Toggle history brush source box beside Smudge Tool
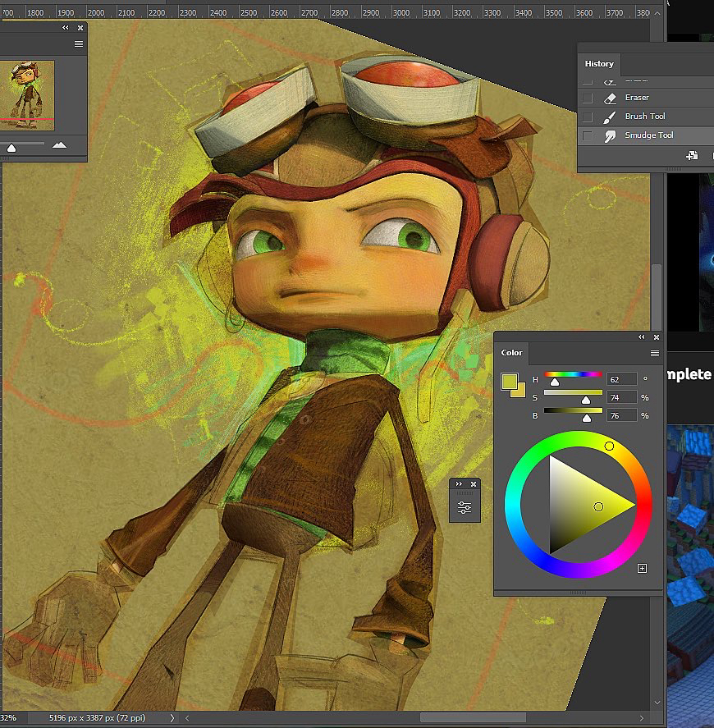This screenshot has height=728, width=714. pos(587,135)
